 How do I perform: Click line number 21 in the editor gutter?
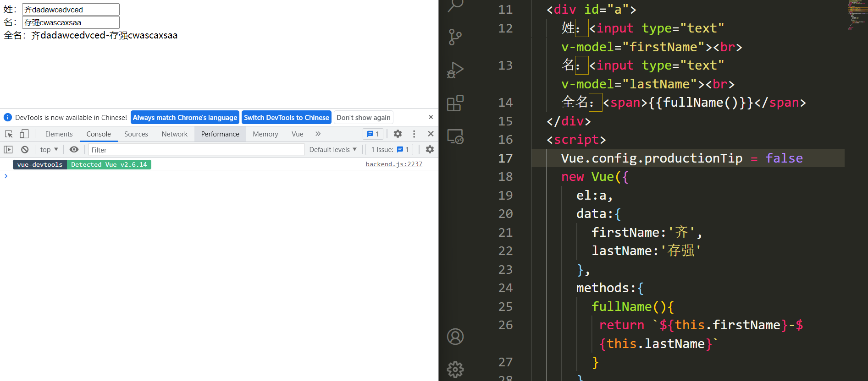pos(505,232)
